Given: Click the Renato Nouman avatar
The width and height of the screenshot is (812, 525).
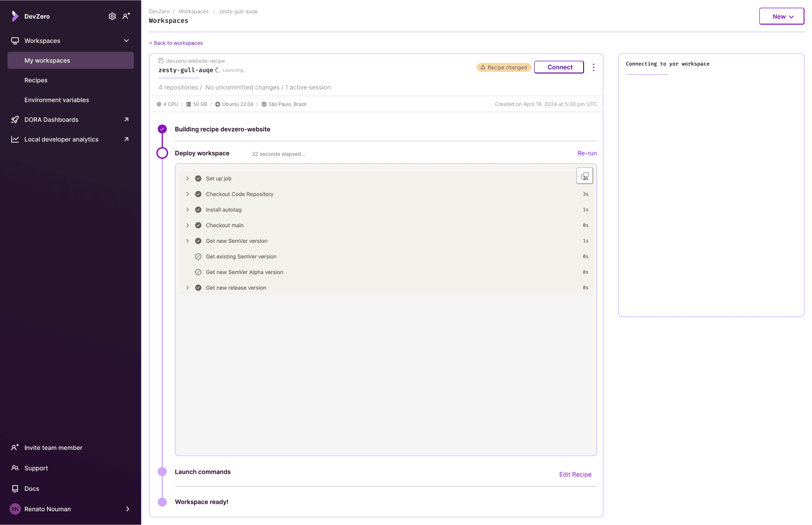Looking at the screenshot, I should point(15,509).
